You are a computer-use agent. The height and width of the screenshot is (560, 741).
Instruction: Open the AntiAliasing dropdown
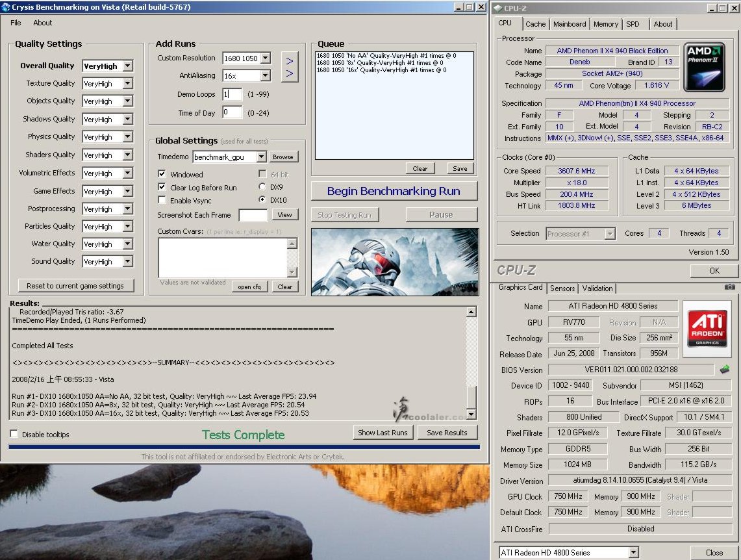(x=266, y=75)
